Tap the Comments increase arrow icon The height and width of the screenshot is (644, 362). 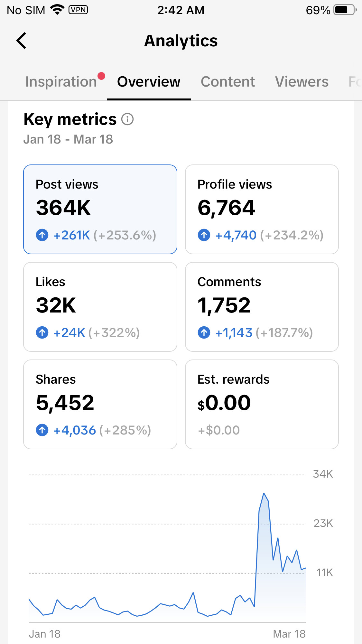[x=204, y=332]
